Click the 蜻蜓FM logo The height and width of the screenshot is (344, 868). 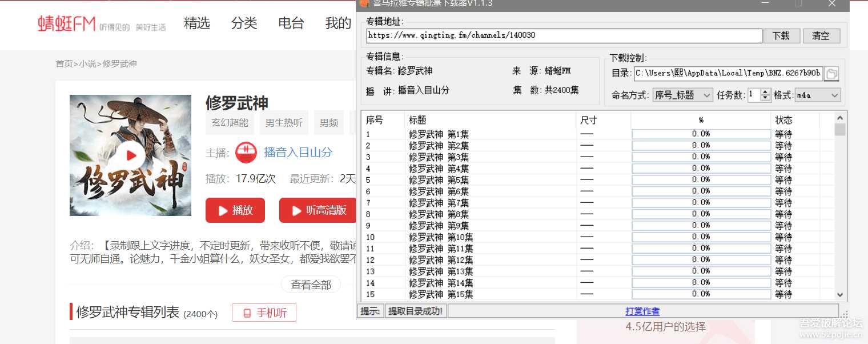[66, 24]
